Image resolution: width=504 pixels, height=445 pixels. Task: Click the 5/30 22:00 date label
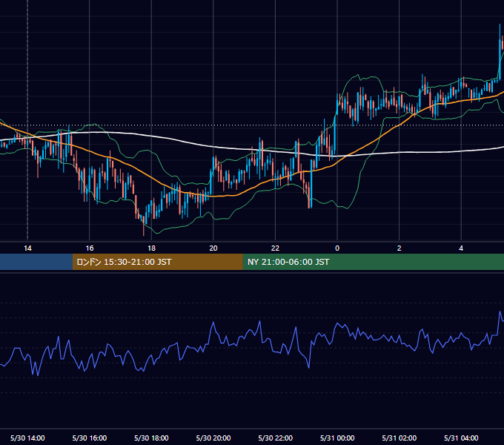(276, 438)
